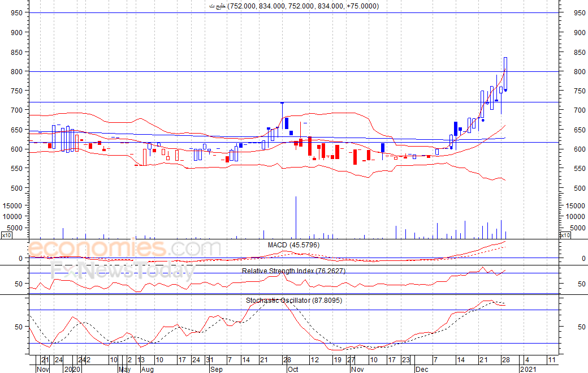Click the 850 label on left price axis
The height and width of the screenshot is (373, 588).
[17, 53]
